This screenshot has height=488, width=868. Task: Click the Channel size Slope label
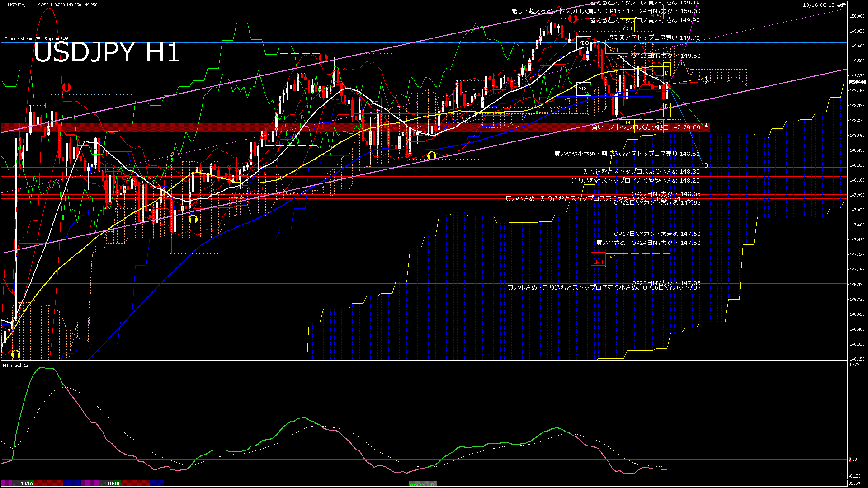(36, 39)
